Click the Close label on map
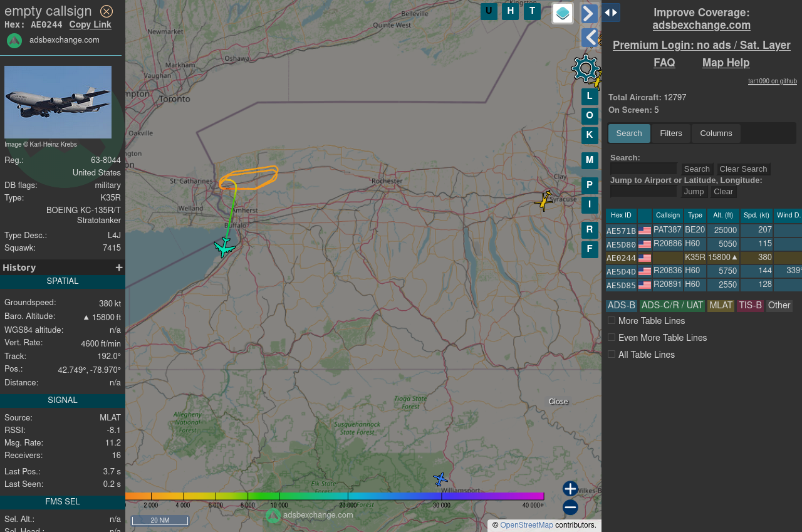 coord(558,402)
